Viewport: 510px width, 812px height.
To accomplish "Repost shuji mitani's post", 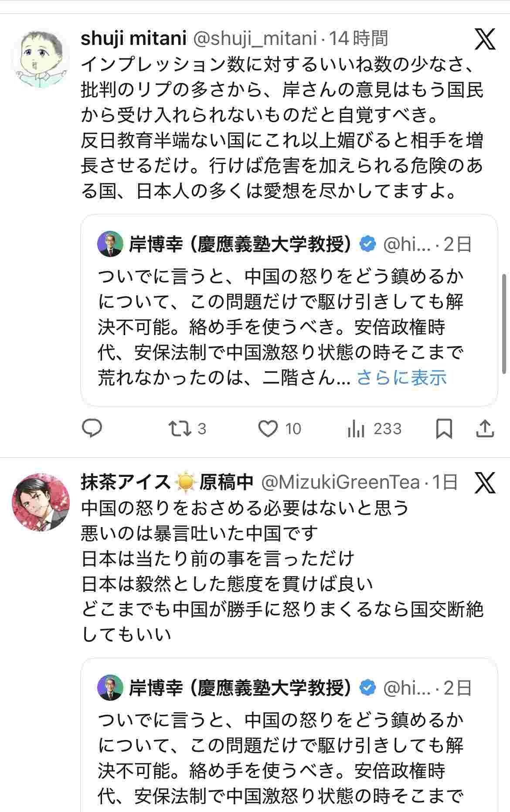I will pyautogui.click(x=180, y=428).
